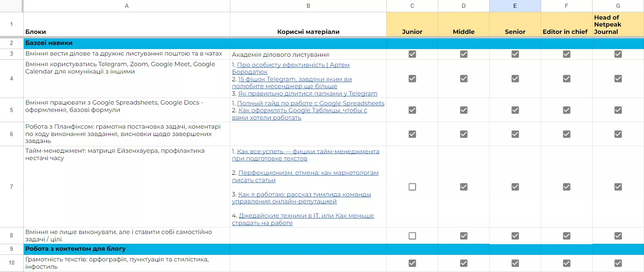Select row 10 header
Screen dimensions: 644x272
point(11,263)
